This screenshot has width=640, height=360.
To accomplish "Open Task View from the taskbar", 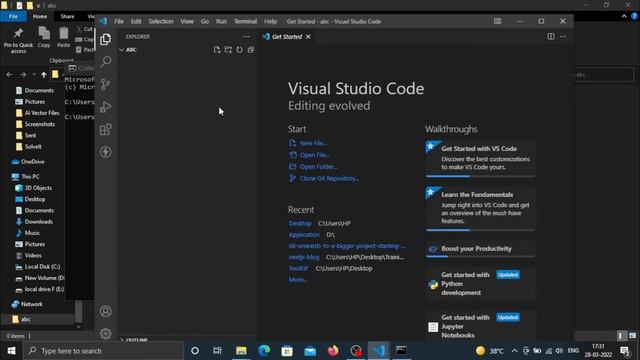I will click(x=217, y=351).
